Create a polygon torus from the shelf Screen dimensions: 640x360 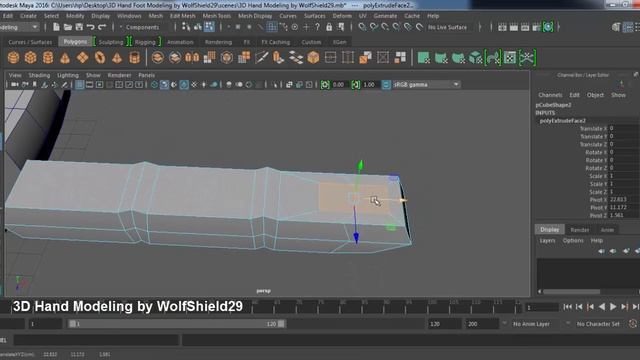tap(100, 58)
